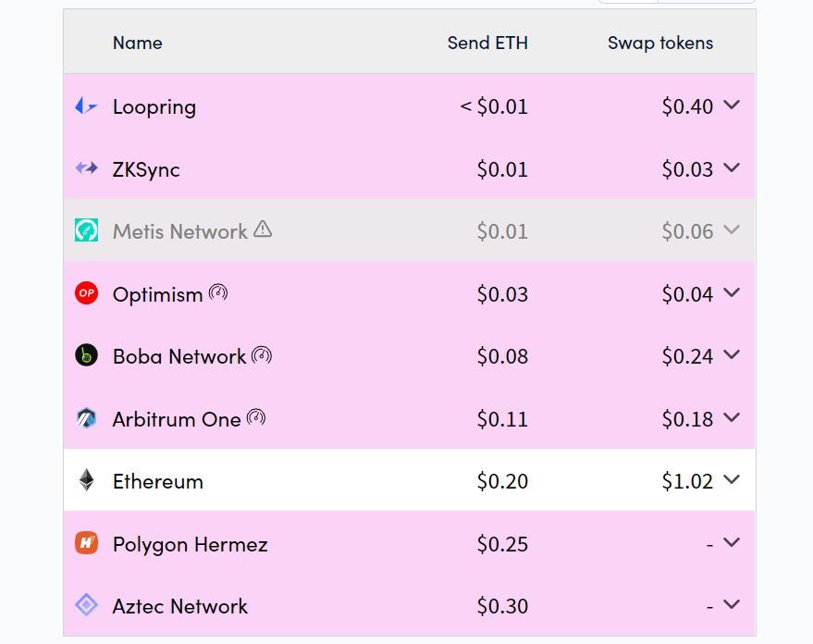Click the gauge icon next to Boba Network

pos(262,354)
